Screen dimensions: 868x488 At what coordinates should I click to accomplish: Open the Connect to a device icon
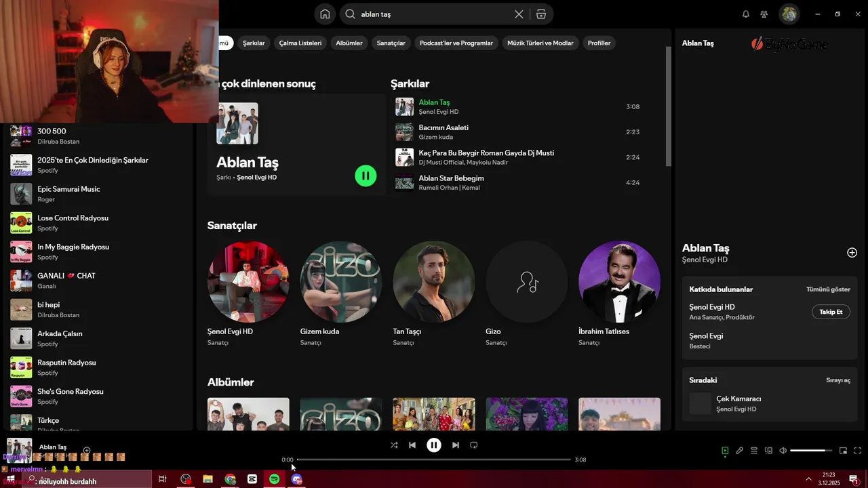(768, 451)
